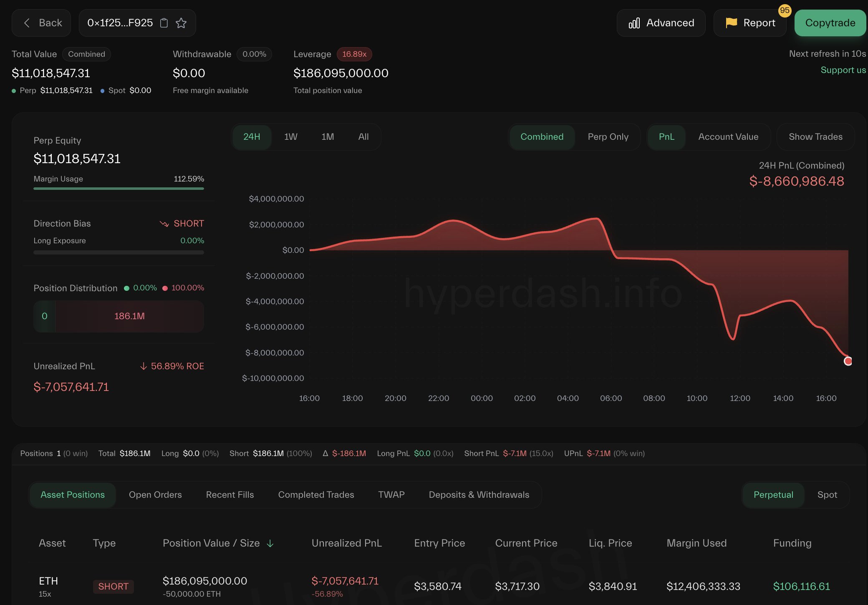
Task: Open the Deposits & Withdrawals tab
Action: pyautogui.click(x=479, y=495)
